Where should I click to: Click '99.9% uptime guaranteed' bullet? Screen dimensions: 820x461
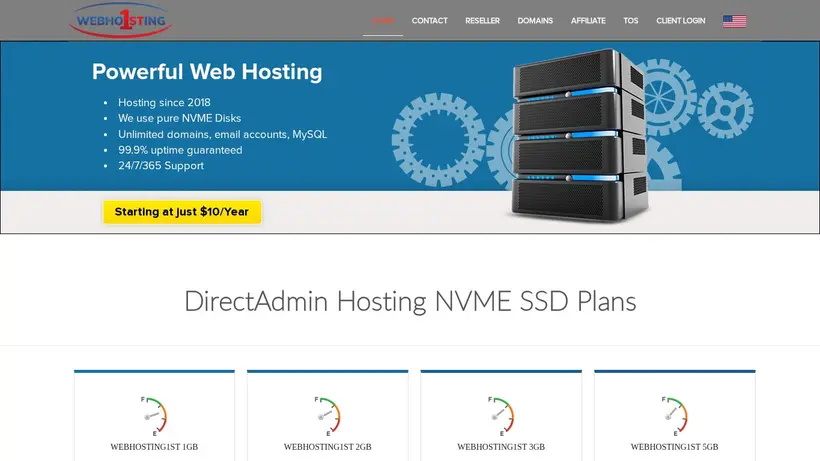tap(180, 150)
